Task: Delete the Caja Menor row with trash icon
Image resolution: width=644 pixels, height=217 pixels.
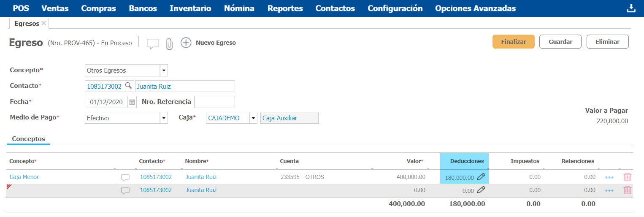Action: tap(627, 177)
